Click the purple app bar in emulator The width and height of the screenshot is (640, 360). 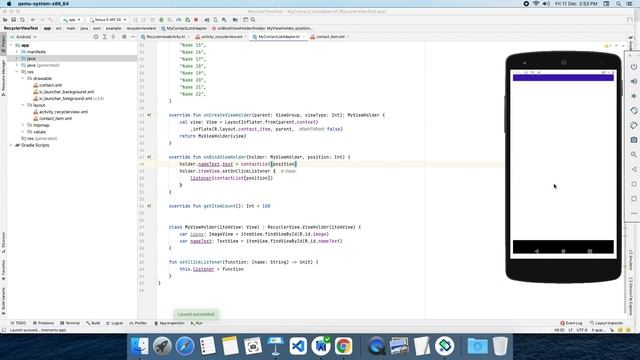tap(563, 78)
